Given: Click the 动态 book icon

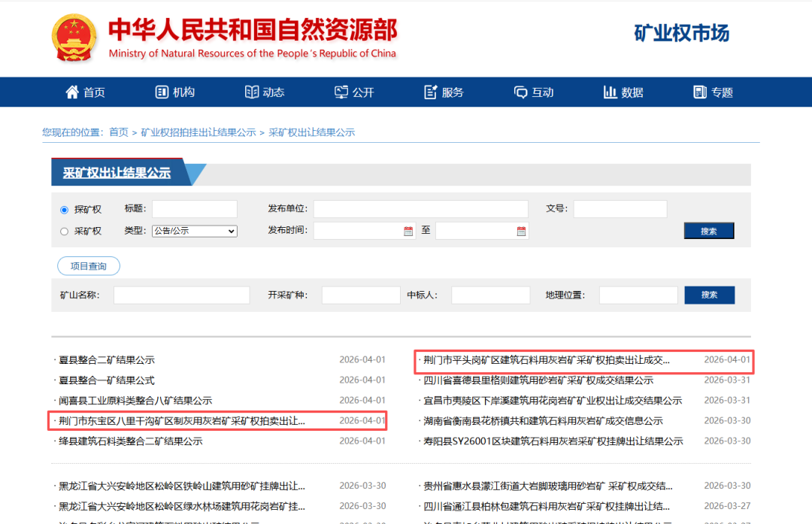Looking at the screenshot, I should coord(252,92).
